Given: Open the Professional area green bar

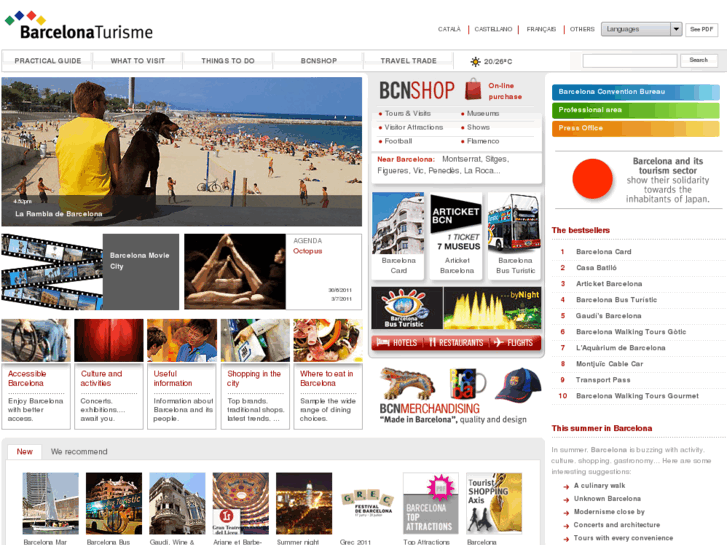Looking at the screenshot, I should click(x=636, y=110).
